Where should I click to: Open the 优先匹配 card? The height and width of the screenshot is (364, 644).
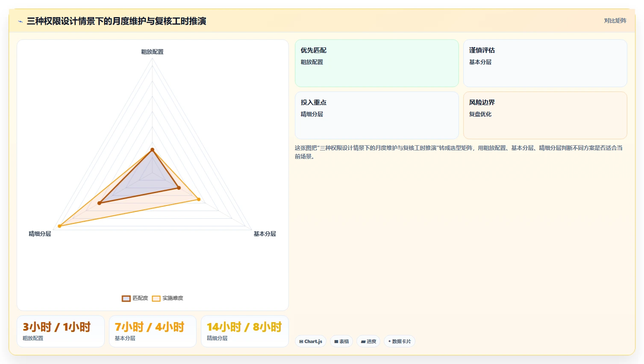tap(376, 63)
